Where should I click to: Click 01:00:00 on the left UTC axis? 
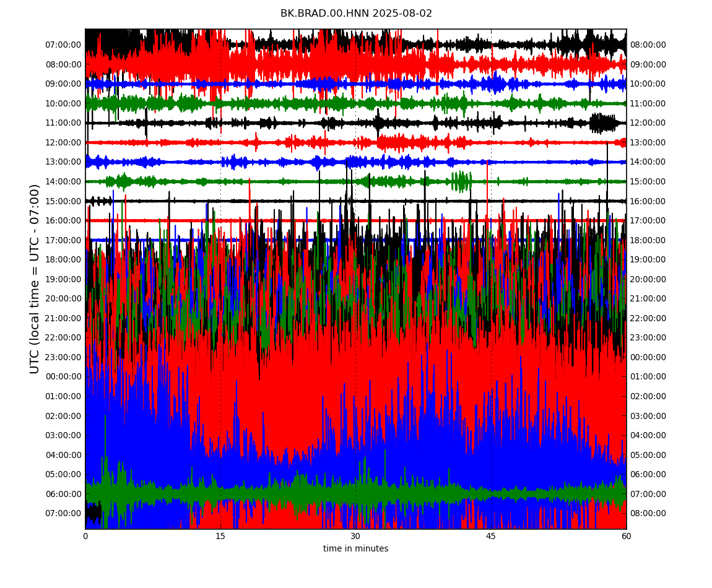coord(63,396)
